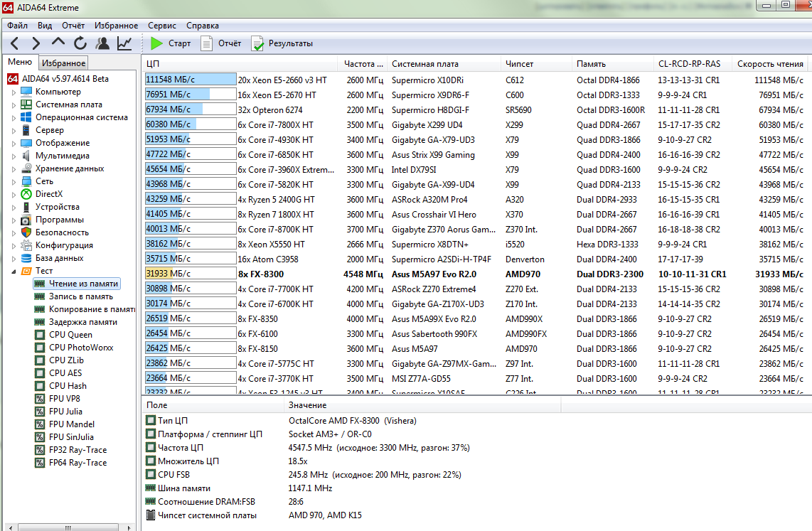Select the CPU Hash benchmark

coord(68,386)
